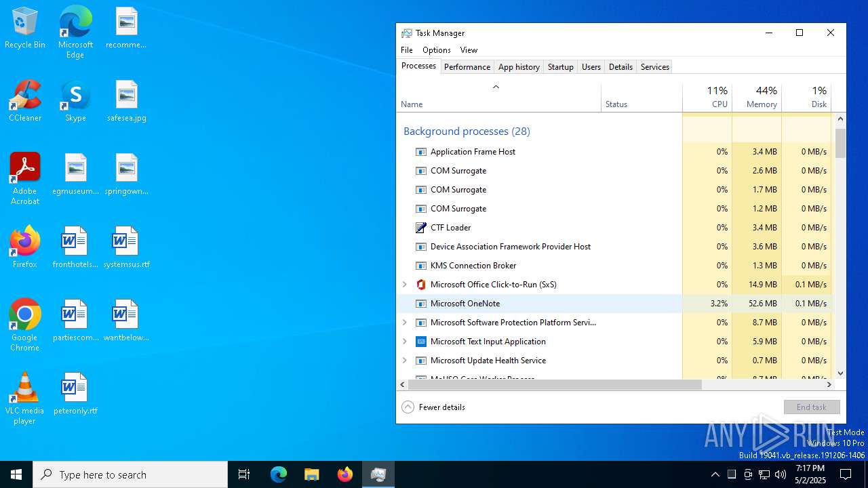Screen dimensions: 868x488
Task: Click the Microsoft Office Click-to-Run icon
Action: [421, 285]
